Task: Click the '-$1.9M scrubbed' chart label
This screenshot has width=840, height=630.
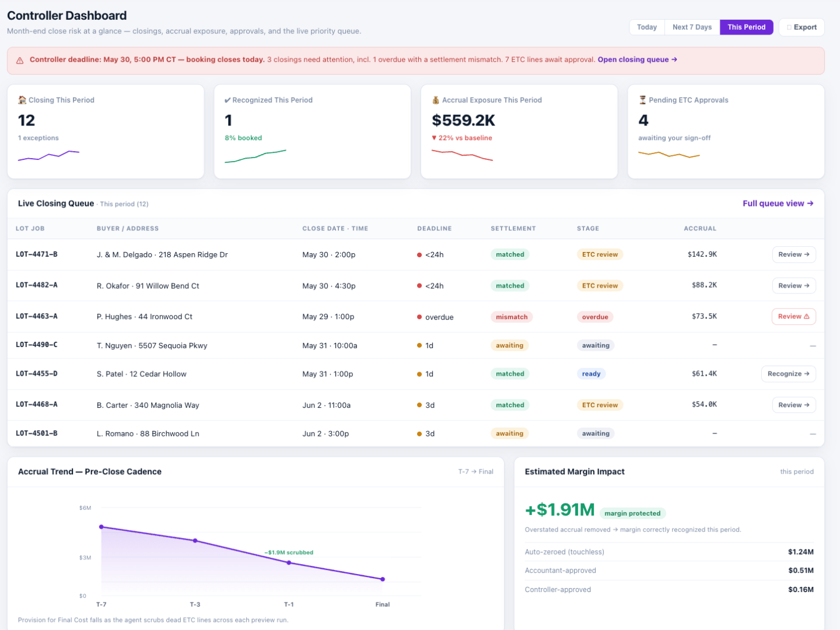Action: pos(289,552)
